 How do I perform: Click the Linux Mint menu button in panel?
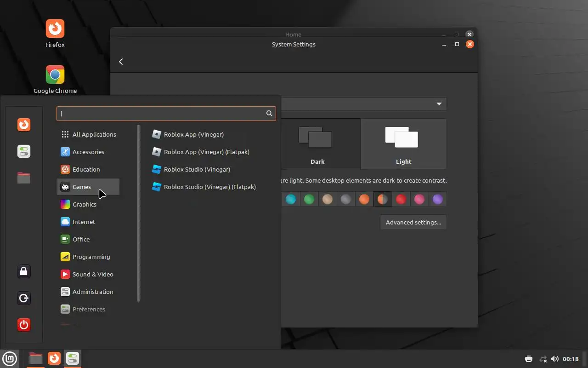tap(10, 358)
